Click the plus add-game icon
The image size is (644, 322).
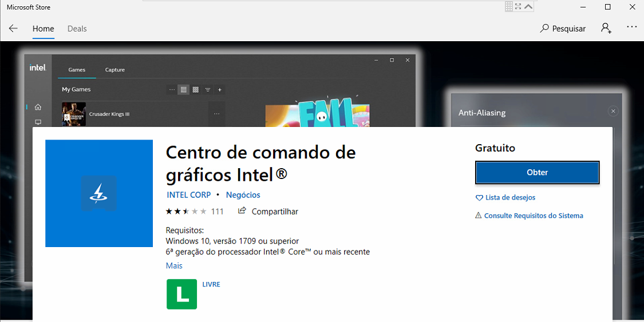[220, 89]
